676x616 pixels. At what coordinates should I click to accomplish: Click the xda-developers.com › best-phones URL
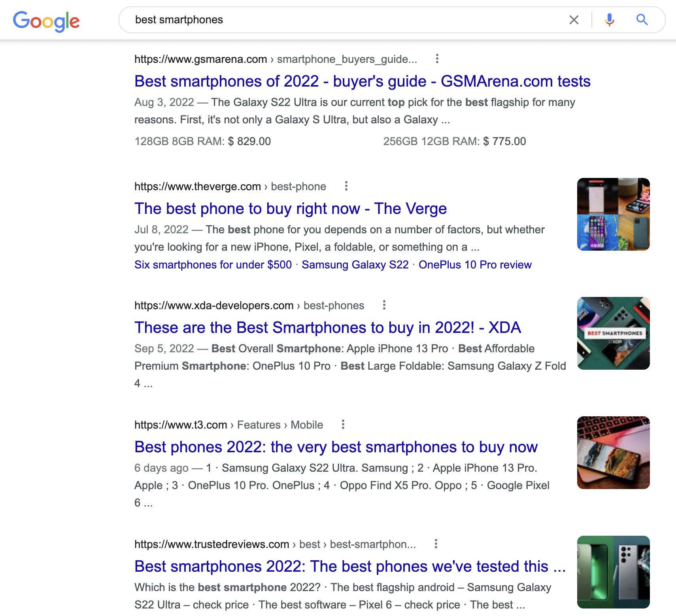pyautogui.click(x=249, y=306)
